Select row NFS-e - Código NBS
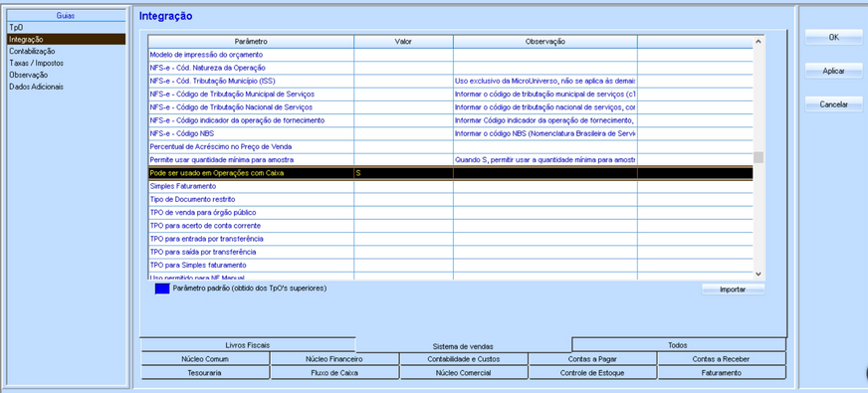Screen dimensions: 868x393 [x=451, y=134]
